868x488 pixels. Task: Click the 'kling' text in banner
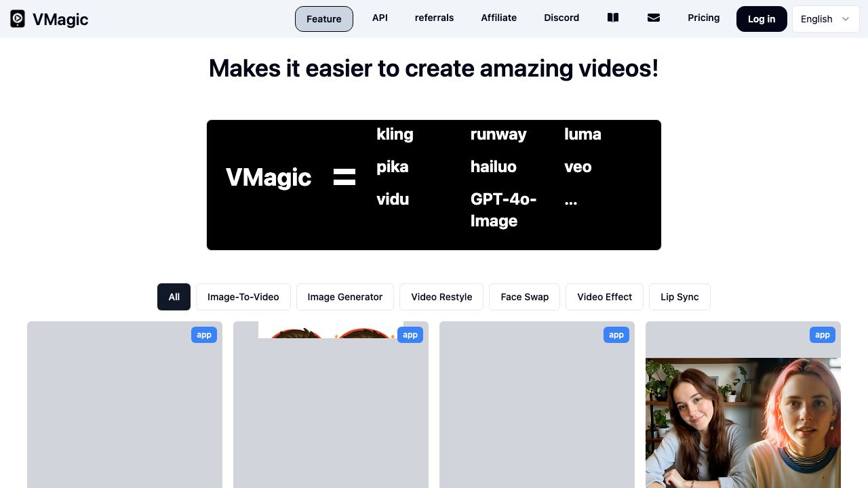tap(395, 134)
